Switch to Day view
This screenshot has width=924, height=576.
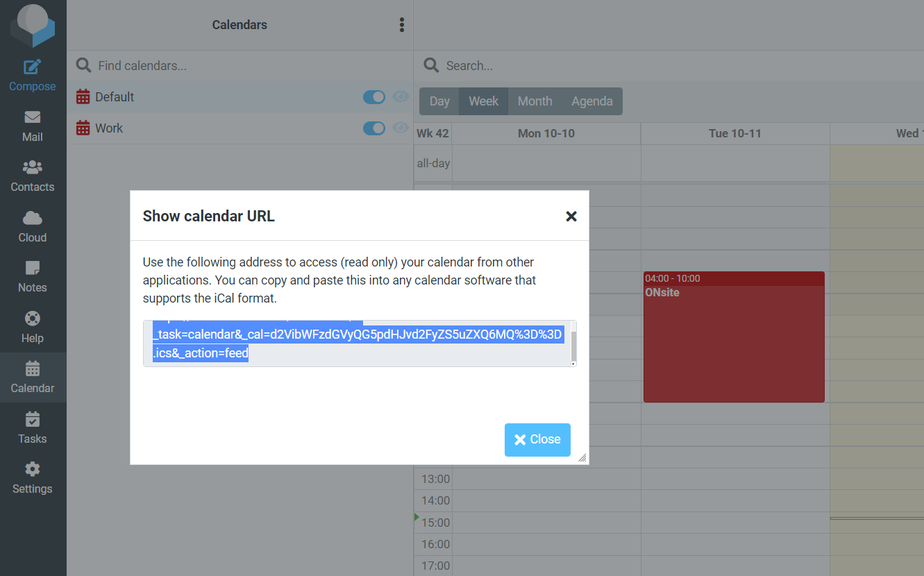439,101
